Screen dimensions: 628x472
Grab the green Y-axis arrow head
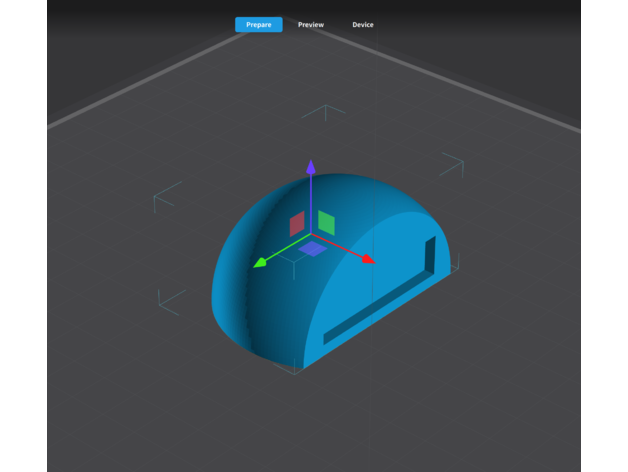259,264
